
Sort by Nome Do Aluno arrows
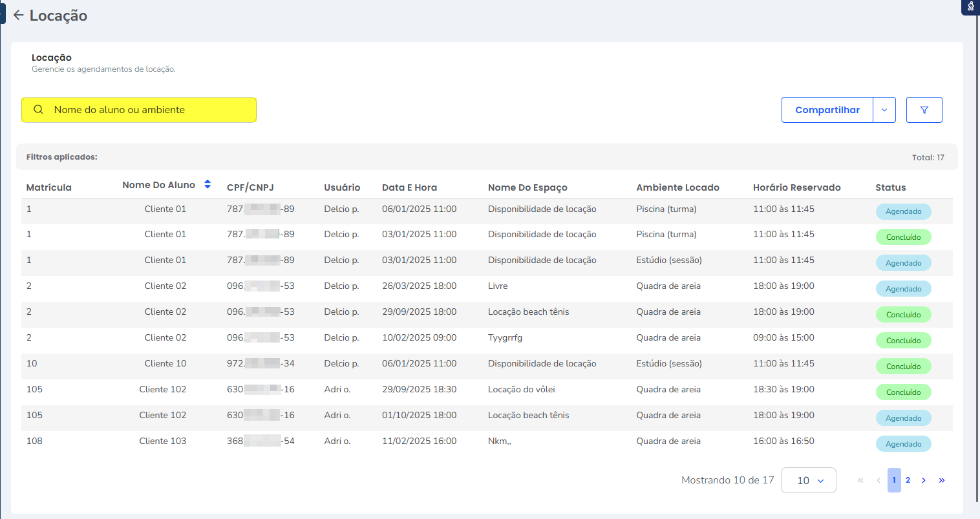coord(208,184)
